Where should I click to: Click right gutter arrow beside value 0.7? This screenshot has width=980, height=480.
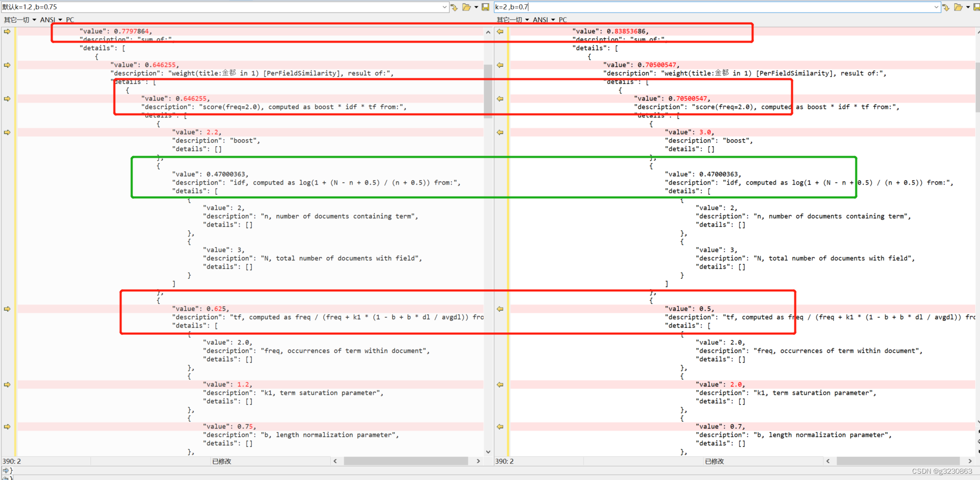coord(500,427)
